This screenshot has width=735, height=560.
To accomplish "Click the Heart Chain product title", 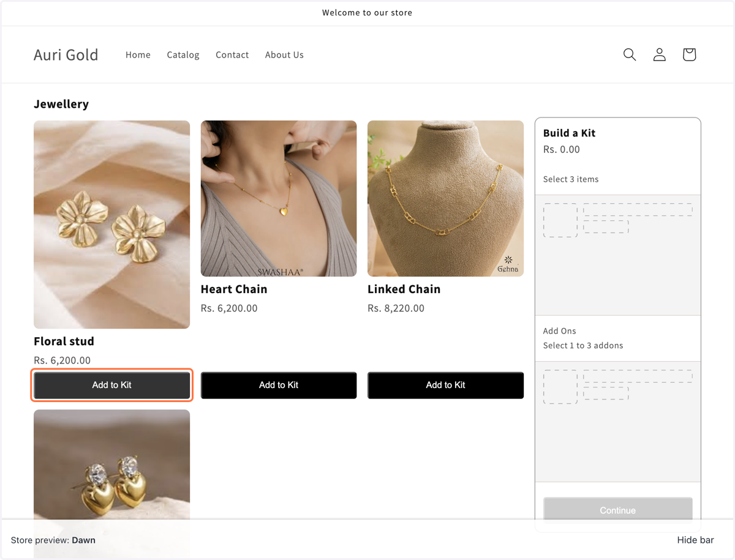I will (234, 289).
